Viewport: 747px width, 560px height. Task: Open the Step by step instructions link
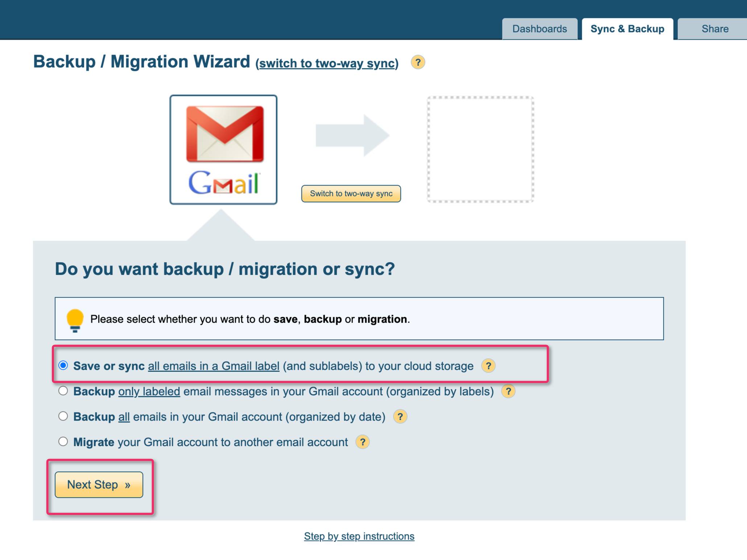coord(359,536)
